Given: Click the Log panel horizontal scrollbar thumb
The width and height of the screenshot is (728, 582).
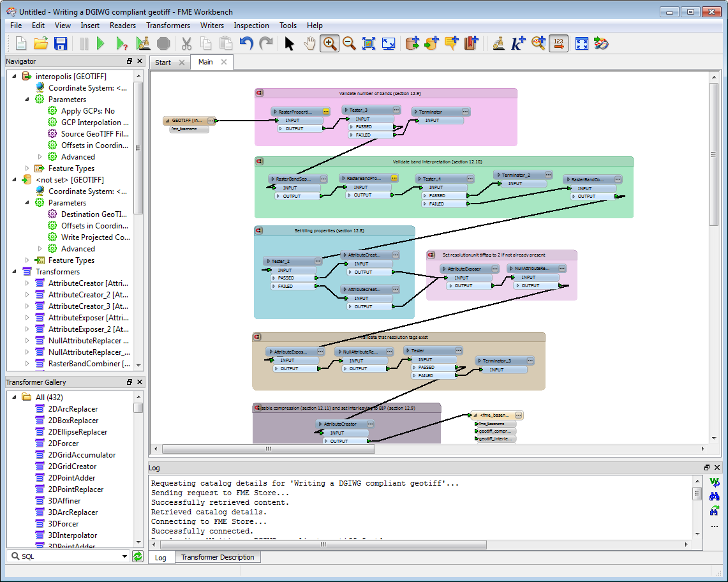Looking at the screenshot, I should (x=323, y=544).
